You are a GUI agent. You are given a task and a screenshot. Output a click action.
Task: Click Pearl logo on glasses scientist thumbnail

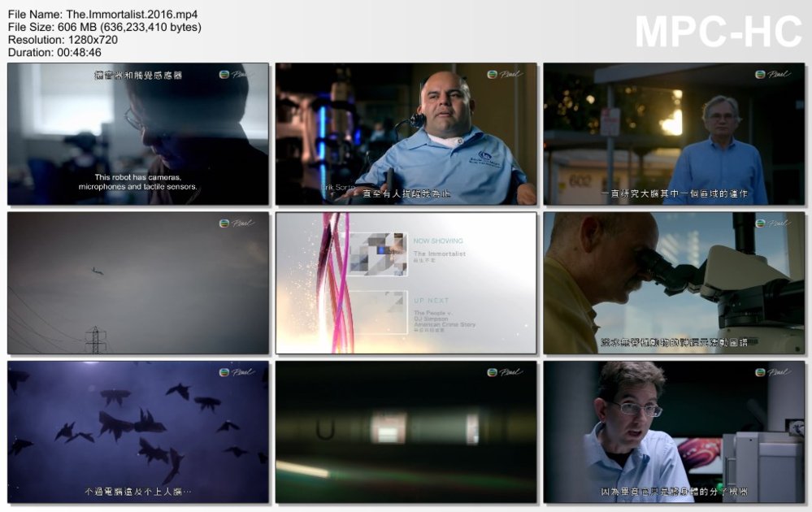click(x=772, y=372)
